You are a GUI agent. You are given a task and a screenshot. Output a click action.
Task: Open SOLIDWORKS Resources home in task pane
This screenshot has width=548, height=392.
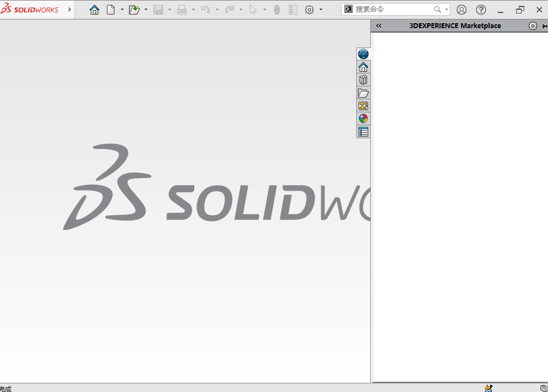363,66
